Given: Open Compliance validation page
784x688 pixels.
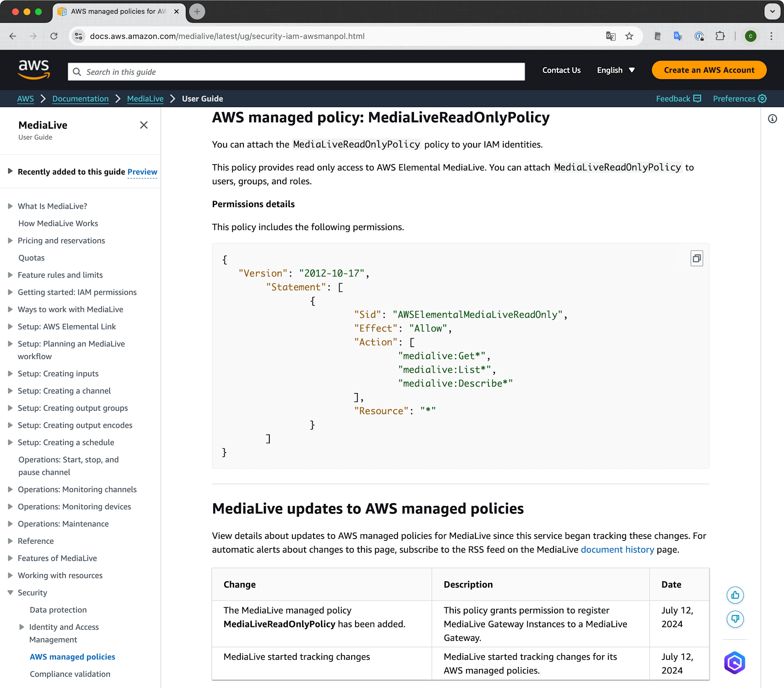Looking at the screenshot, I should coord(70,674).
